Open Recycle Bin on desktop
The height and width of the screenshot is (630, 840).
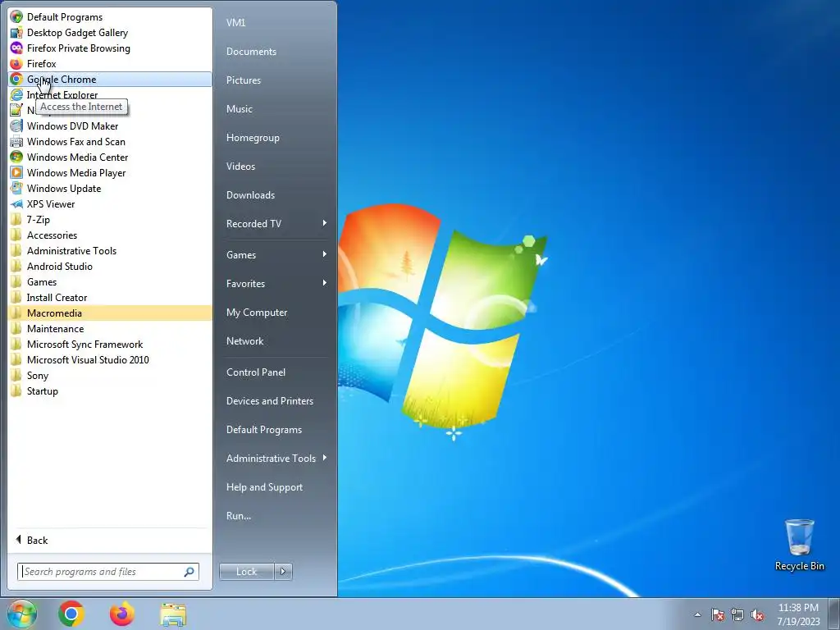click(x=799, y=545)
